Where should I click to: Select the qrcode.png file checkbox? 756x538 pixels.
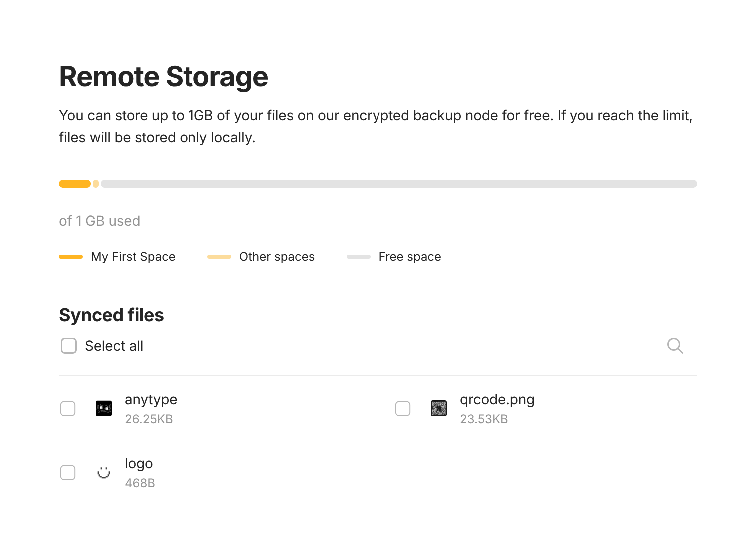click(403, 409)
